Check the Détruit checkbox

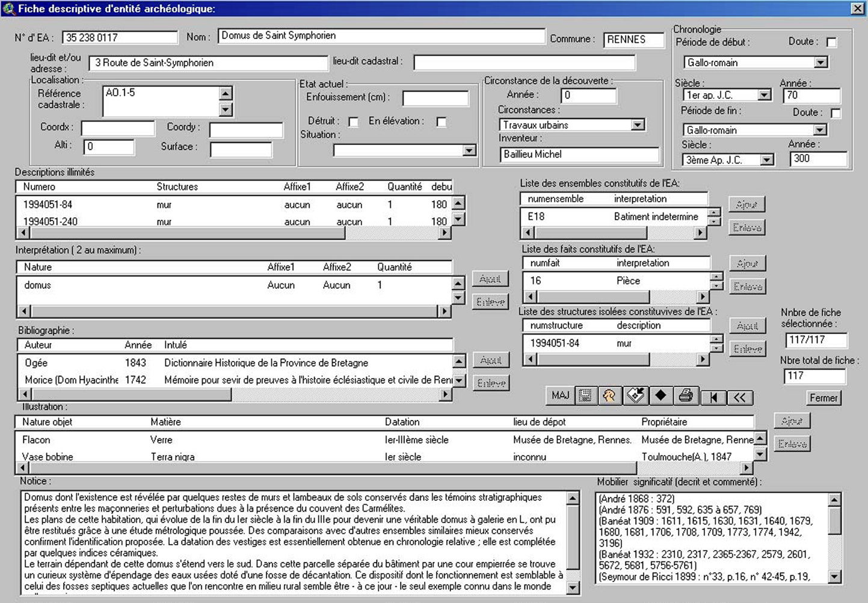click(x=354, y=122)
